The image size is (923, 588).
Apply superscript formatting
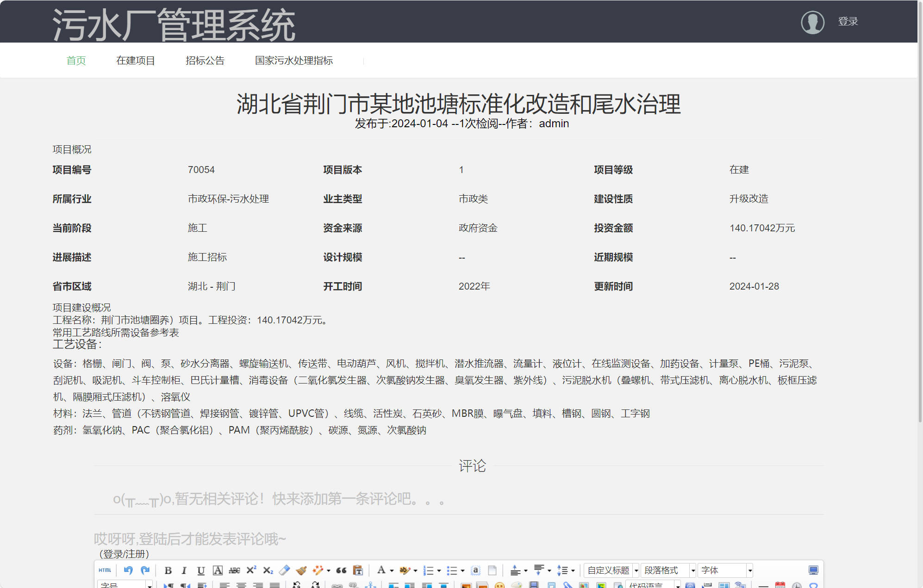[251, 570]
